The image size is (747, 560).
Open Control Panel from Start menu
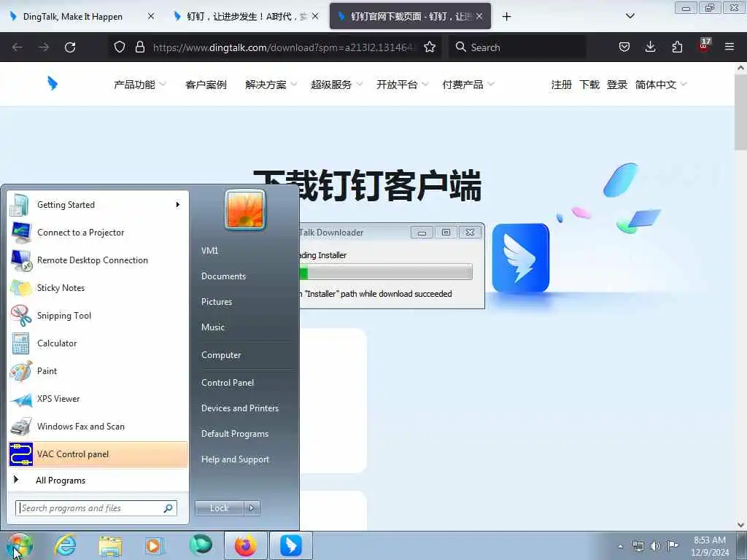tap(228, 382)
